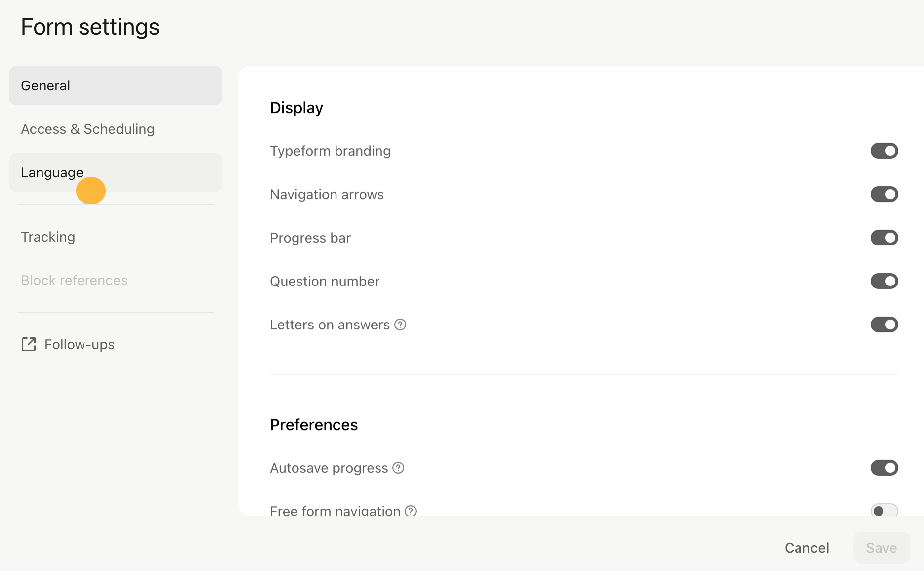
Task: Open help icon beside Free form navigation
Action: click(x=411, y=511)
